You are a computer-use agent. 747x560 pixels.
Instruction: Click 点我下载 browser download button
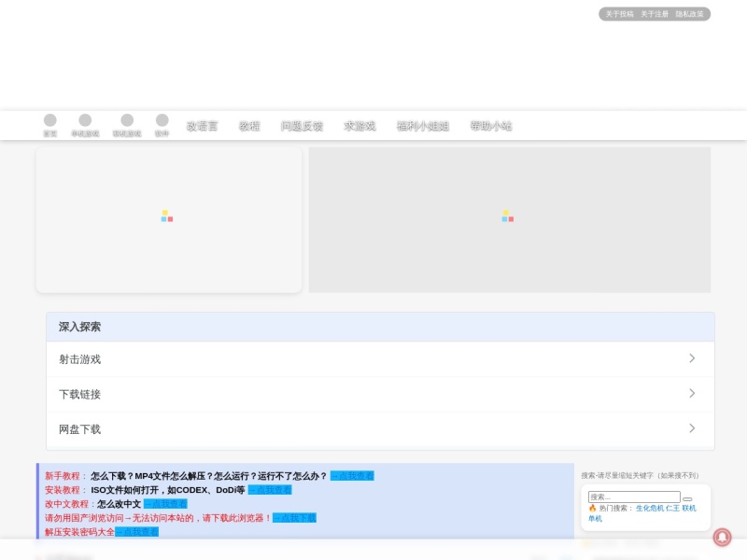(x=294, y=518)
